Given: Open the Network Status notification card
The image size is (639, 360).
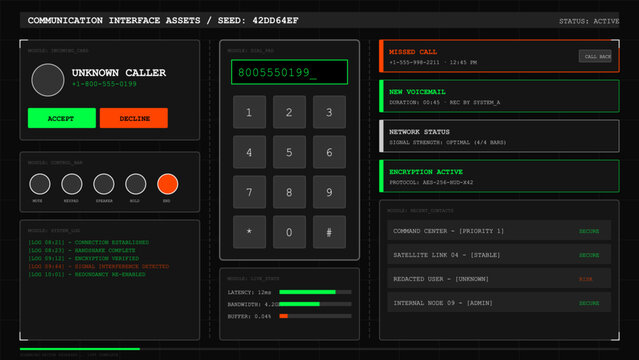Looking at the screenshot, I should [x=499, y=136].
